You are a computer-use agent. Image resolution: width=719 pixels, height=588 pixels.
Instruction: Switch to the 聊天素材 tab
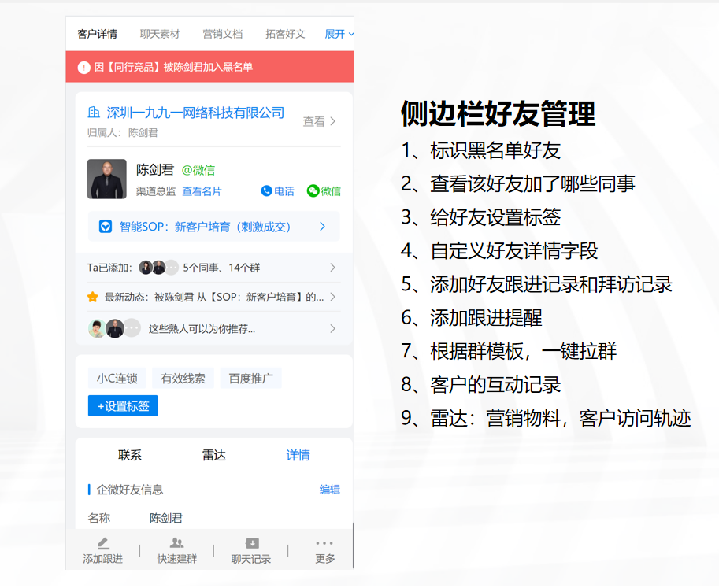click(160, 34)
